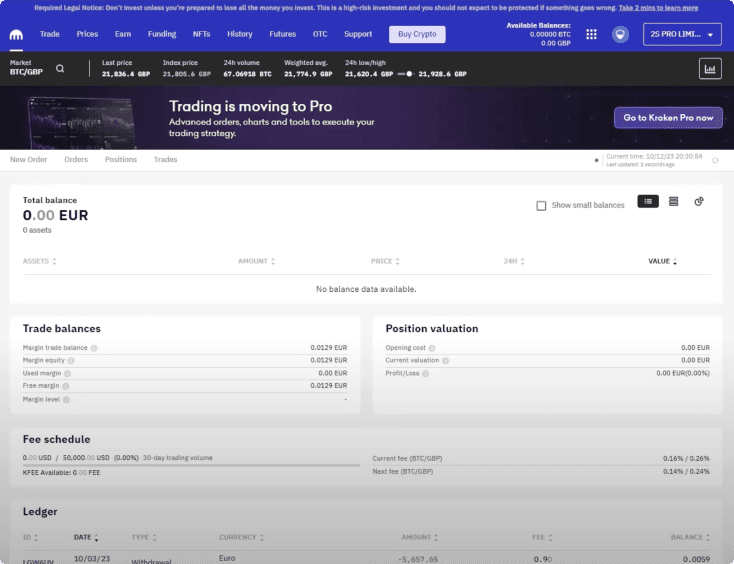
Task: Sort ledger by ID column
Action: tap(30, 537)
